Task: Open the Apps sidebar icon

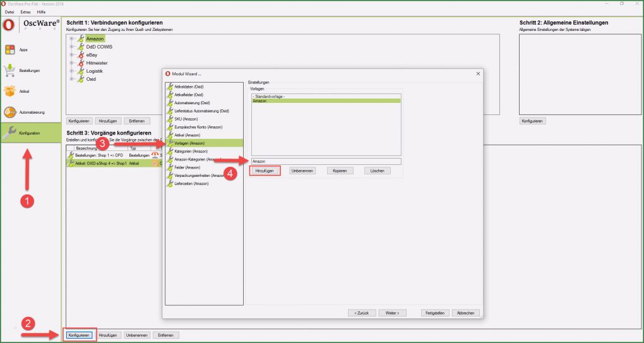Action: pos(10,50)
